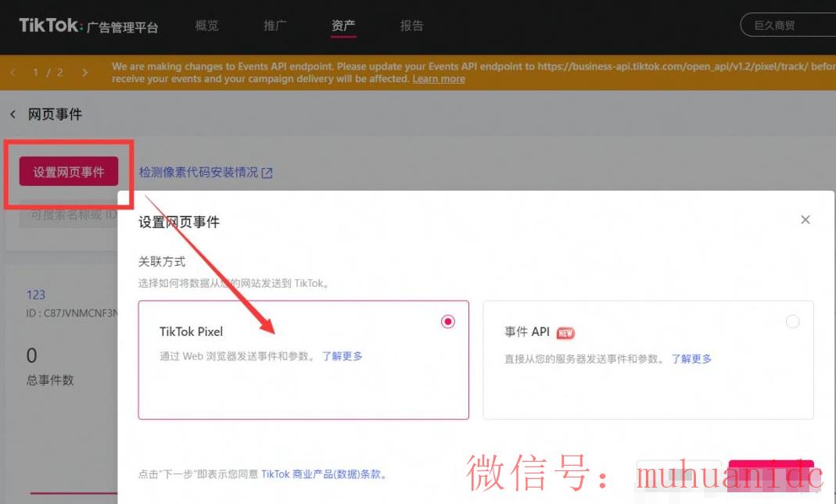Click the total event count 0

coord(32,356)
